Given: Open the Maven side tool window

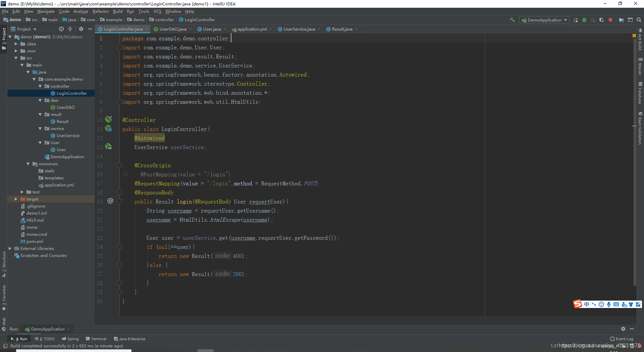Looking at the screenshot, I should (640, 66).
